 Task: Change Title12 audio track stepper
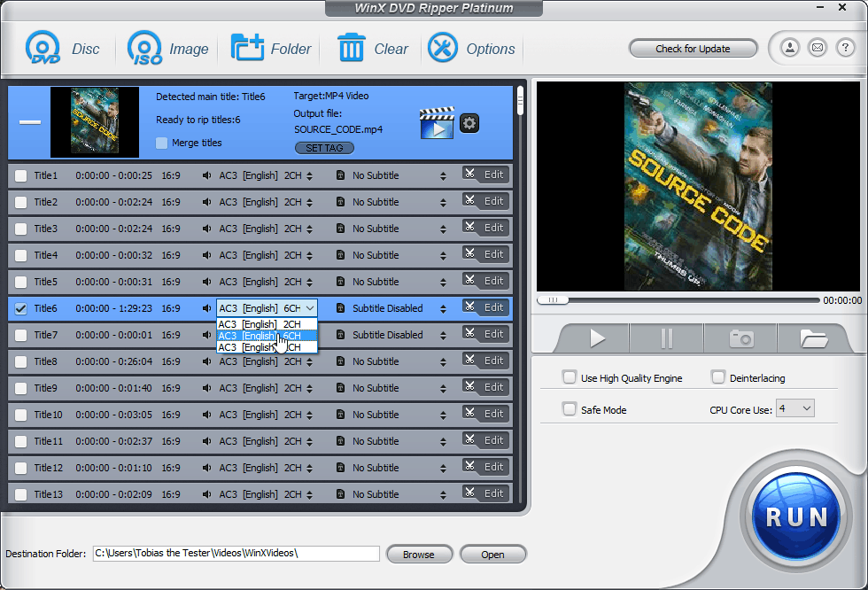(x=309, y=469)
